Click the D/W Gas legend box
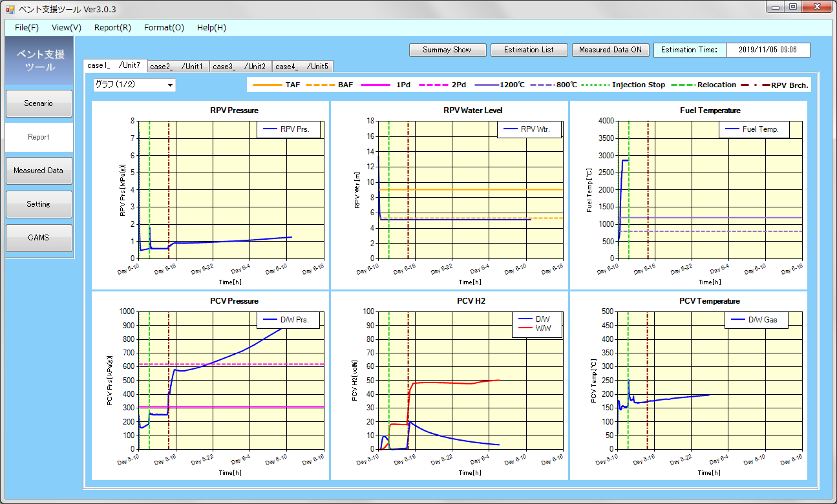This screenshot has width=837, height=504. tap(756, 320)
